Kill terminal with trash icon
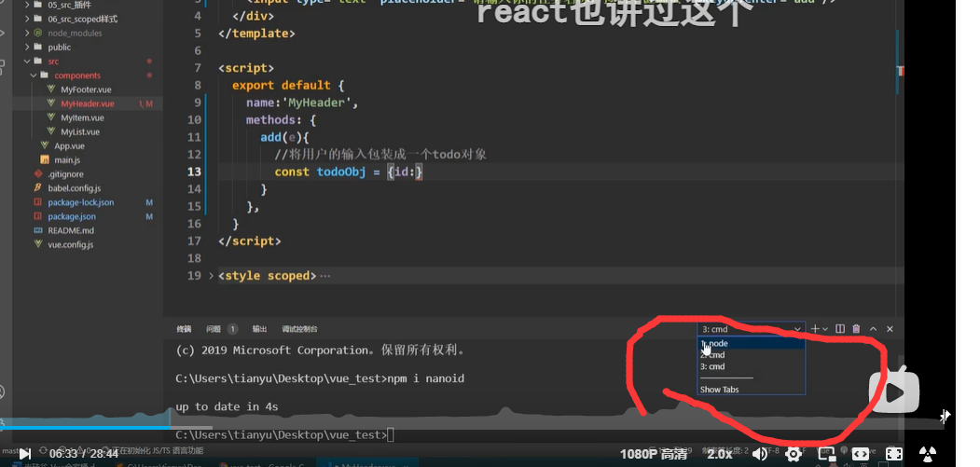This screenshot has height=467, width=980. [x=856, y=329]
